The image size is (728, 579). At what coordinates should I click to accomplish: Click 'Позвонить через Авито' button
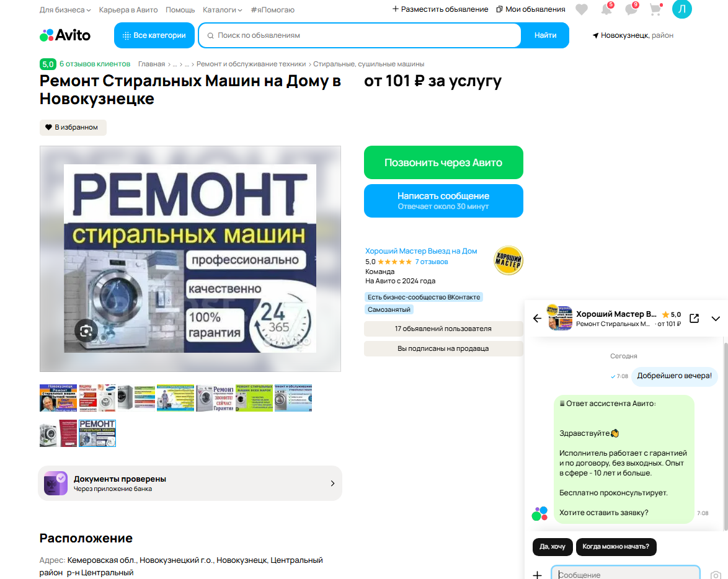coord(443,162)
